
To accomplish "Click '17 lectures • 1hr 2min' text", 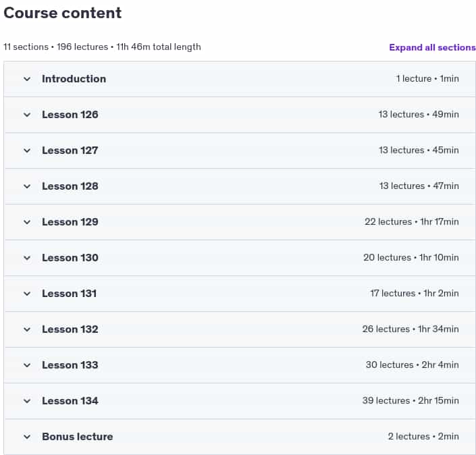I will click(x=415, y=294).
